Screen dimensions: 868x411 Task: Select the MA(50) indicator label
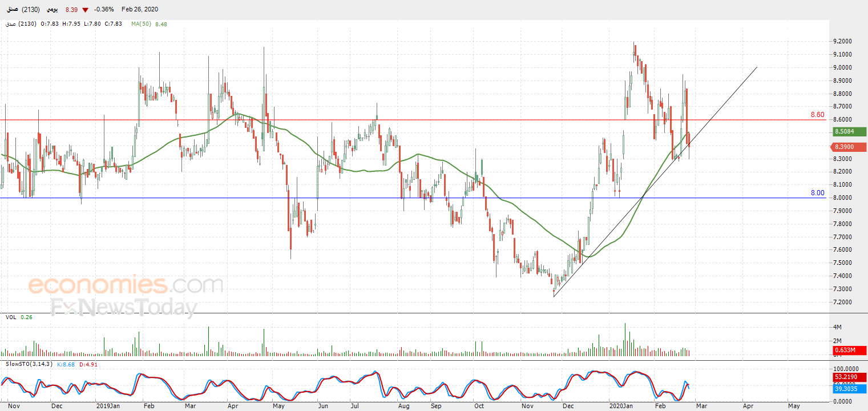tap(141, 24)
